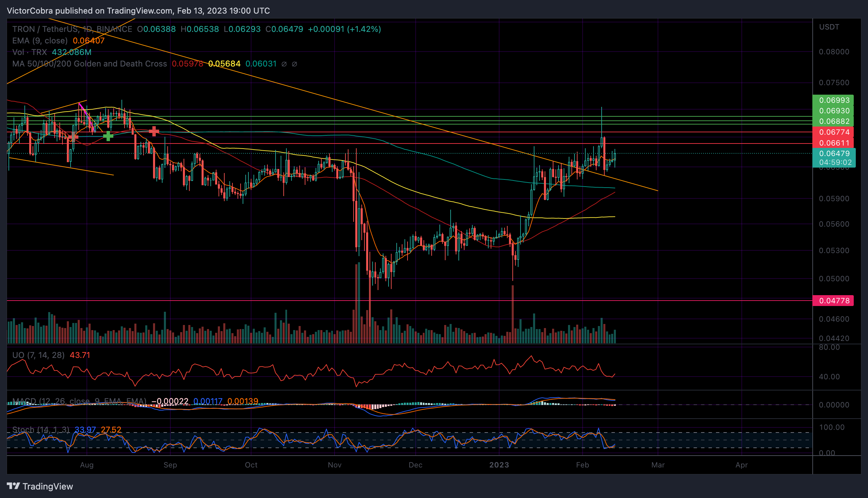This screenshot has height=498, width=868.
Task: Click the green plus golden cross marker
Action: pyautogui.click(x=108, y=136)
